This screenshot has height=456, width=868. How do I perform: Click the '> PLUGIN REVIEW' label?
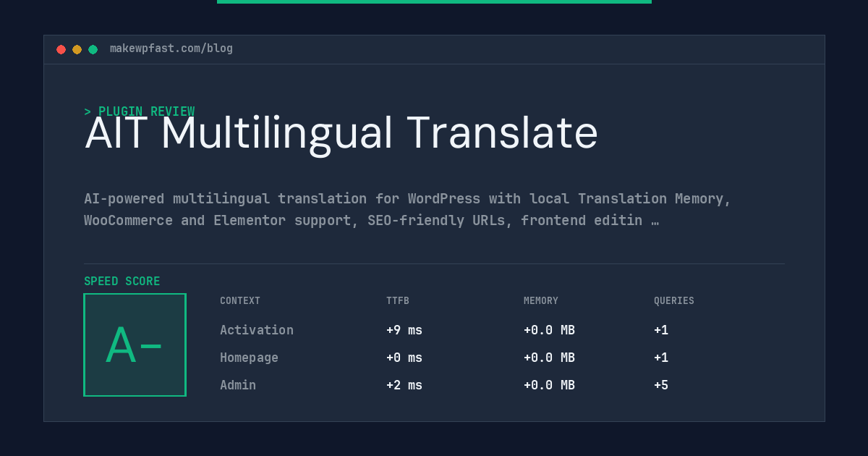139,111
